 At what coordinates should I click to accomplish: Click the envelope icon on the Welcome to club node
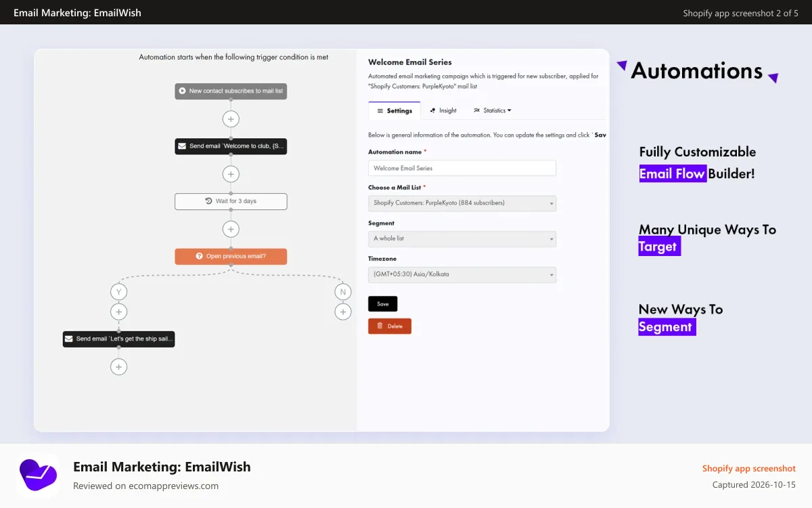pyautogui.click(x=182, y=146)
